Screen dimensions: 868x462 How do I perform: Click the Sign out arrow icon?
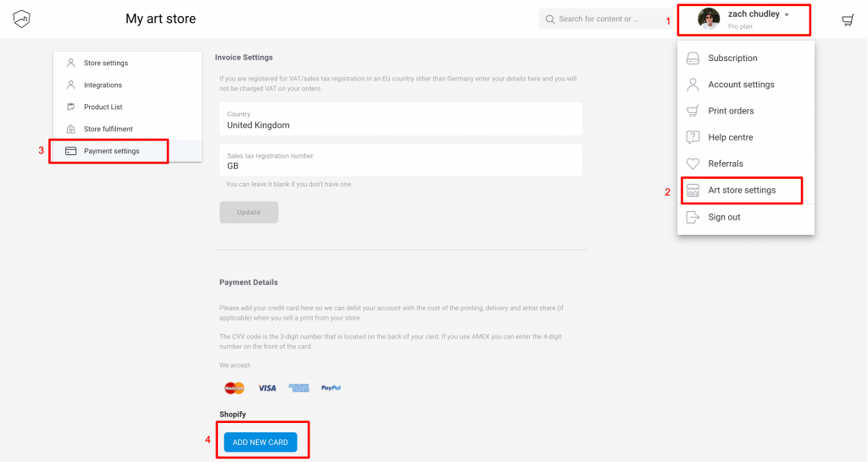(693, 217)
